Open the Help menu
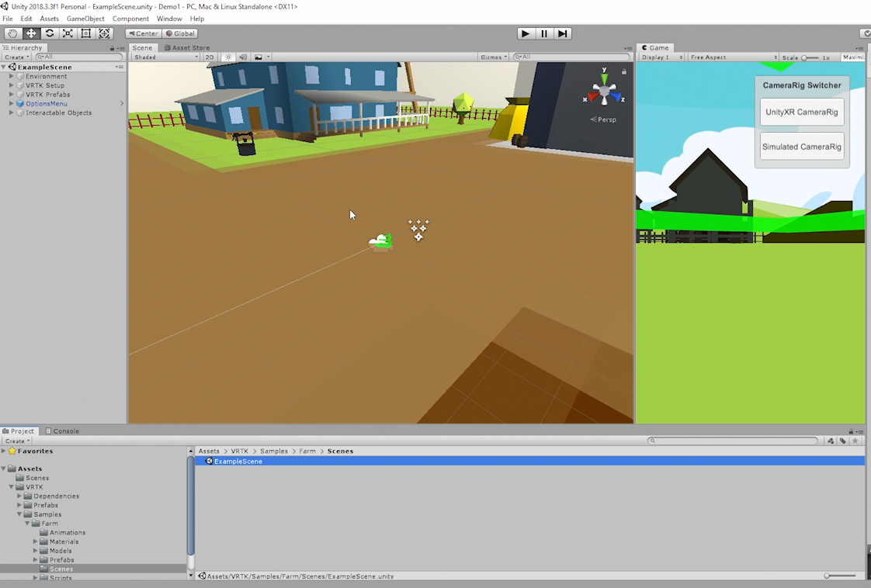The width and height of the screenshot is (871, 588). click(x=196, y=19)
